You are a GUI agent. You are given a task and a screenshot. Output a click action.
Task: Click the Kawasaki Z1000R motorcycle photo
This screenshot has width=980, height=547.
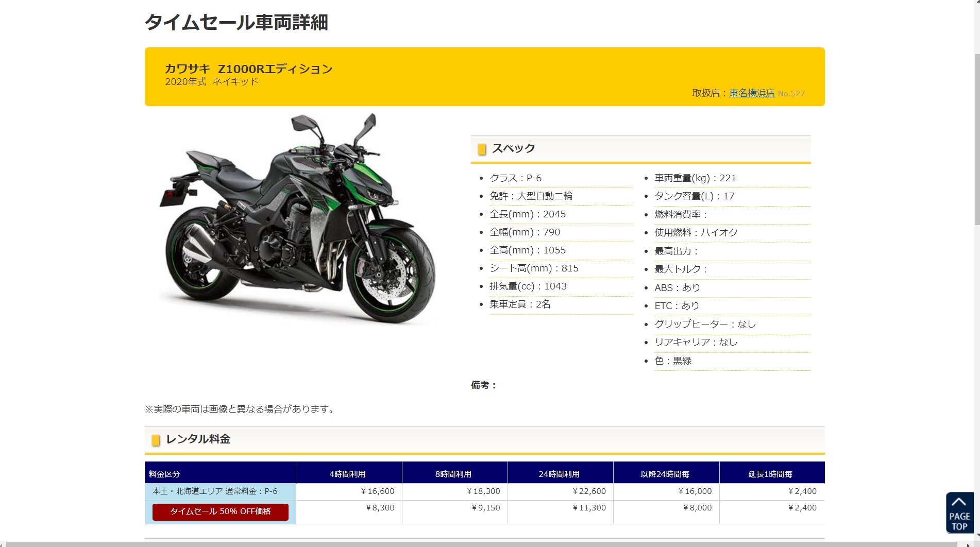tap(298, 219)
